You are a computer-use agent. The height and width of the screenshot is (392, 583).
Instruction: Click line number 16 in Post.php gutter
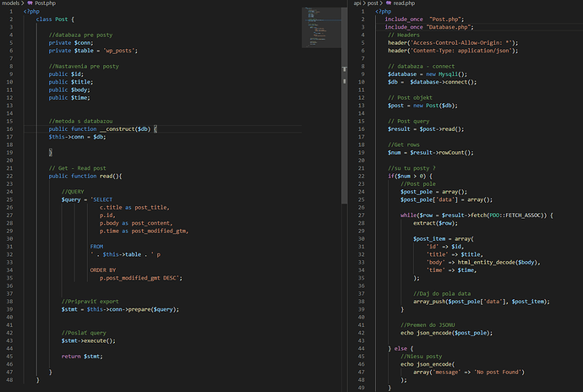click(x=9, y=129)
